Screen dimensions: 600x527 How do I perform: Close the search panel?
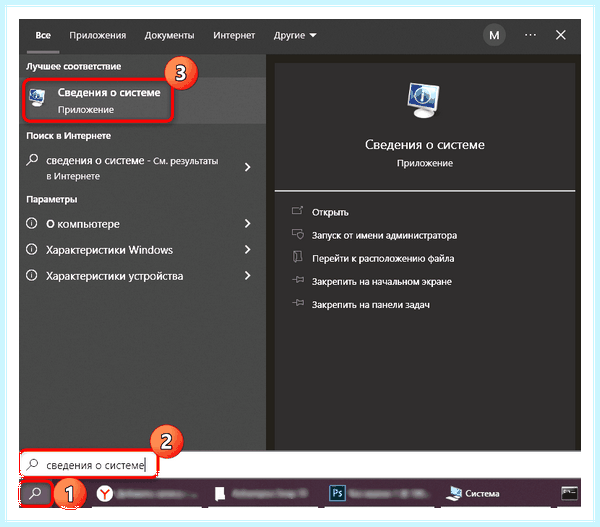pyautogui.click(x=561, y=35)
